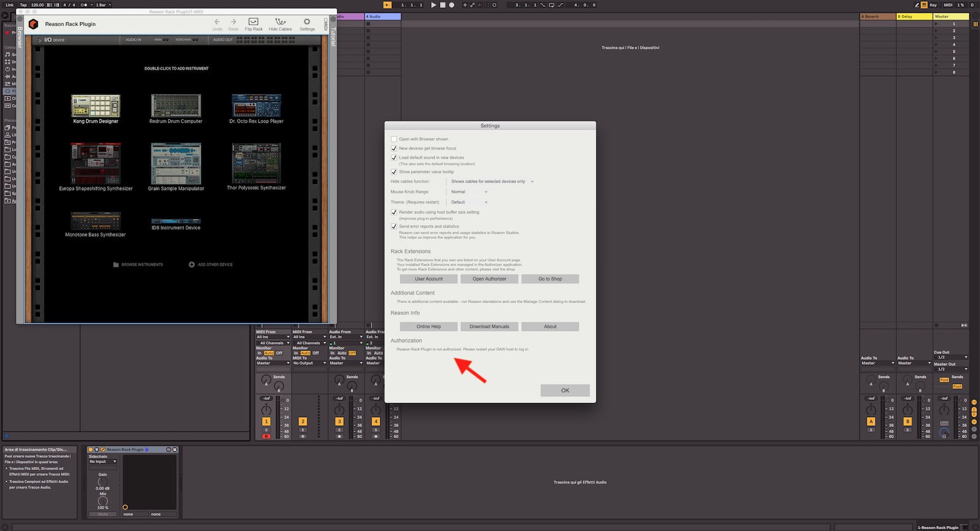Click Add Other Device plus icon
Viewport: 980px width, 531px height.
click(191, 265)
